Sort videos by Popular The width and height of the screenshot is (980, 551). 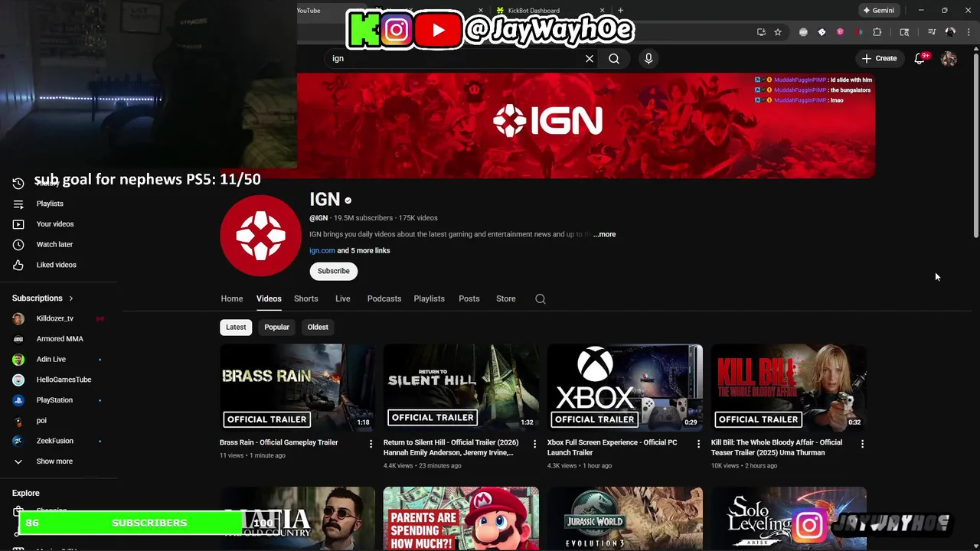tap(277, 327)
